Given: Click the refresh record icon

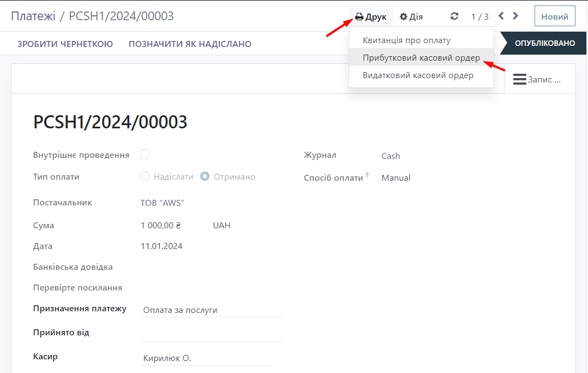Looking at the screenshot, I should (x=454, y=16).
